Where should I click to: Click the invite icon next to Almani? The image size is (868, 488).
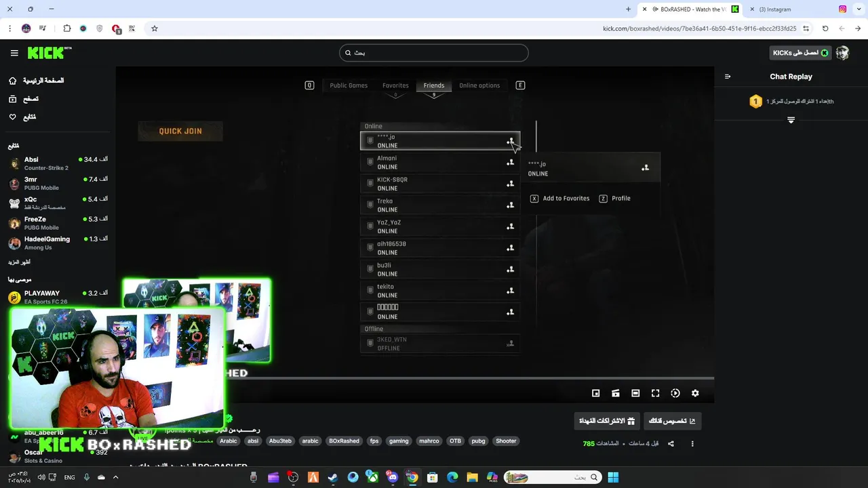click(510, 163)
